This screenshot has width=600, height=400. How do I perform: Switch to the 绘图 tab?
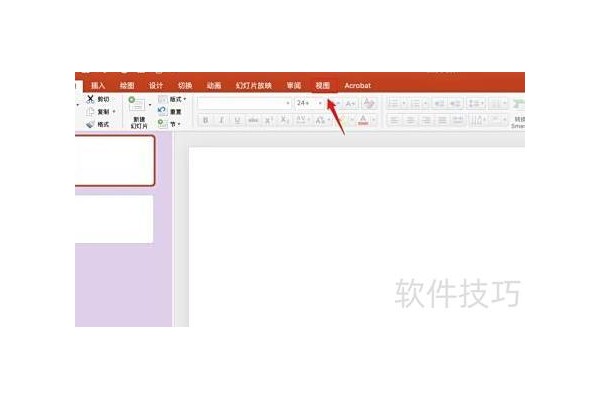pyautogui.click(x=127, y=85)
